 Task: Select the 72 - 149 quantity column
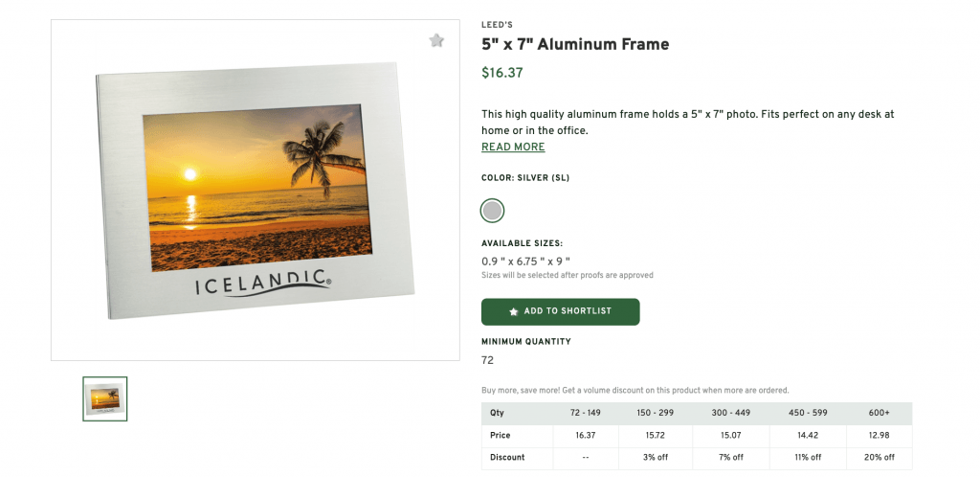pos(586,413)
